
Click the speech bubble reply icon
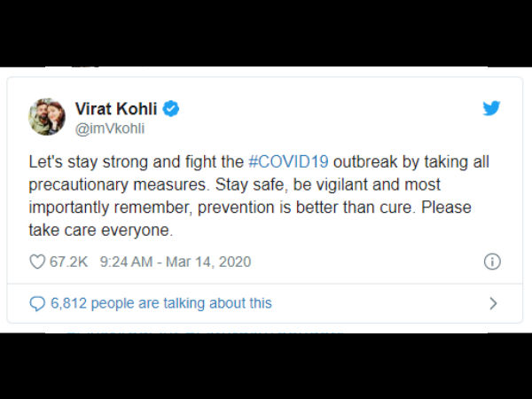click(x=37, y=303)
